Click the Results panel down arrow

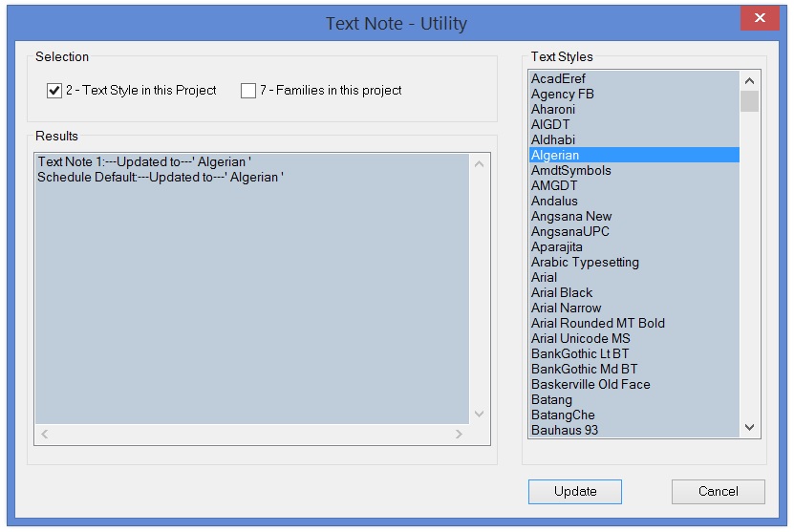coord(480,414)
